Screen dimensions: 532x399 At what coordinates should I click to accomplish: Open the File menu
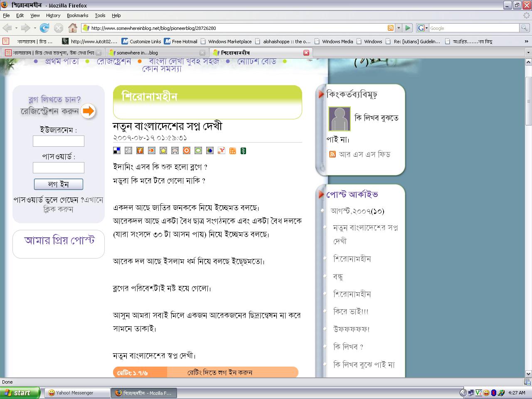point(6,15)
